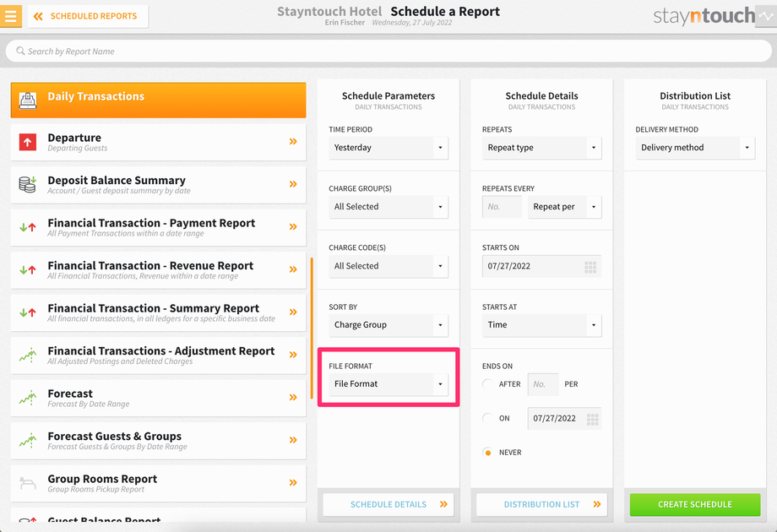This screenshot has width=777, height=532.
Task: Select the Ends On Never radio button
Action: [x=487, y=453]
